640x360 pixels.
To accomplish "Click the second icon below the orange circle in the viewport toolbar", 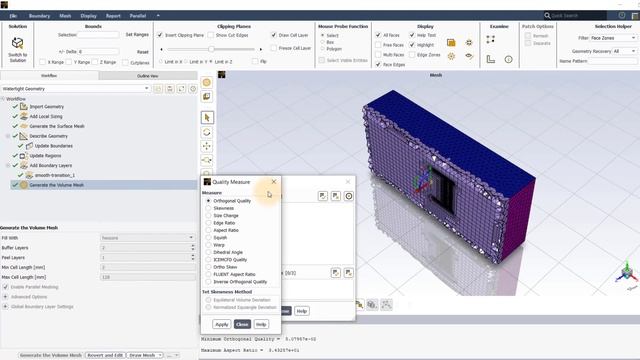I will [207, 97].
